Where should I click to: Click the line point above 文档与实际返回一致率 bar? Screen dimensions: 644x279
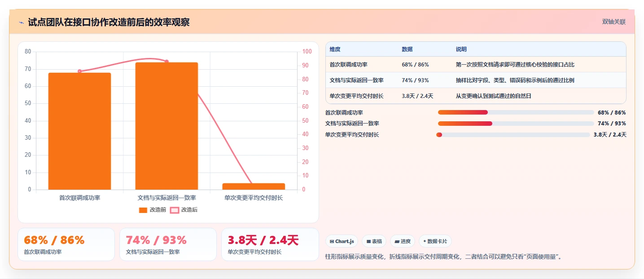click(x=166, y=62)
